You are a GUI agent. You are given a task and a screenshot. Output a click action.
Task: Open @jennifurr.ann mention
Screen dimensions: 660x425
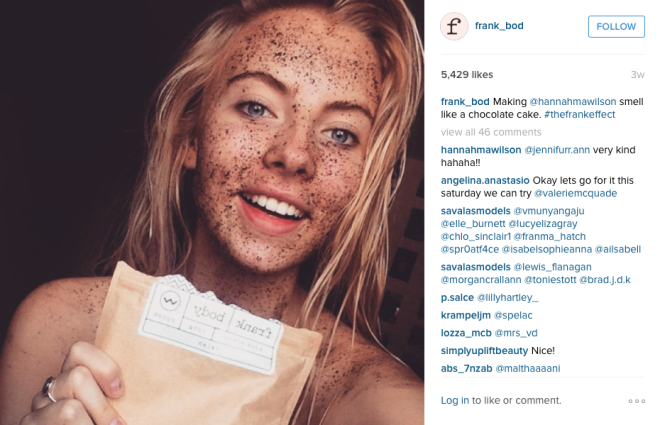[557, 150]
